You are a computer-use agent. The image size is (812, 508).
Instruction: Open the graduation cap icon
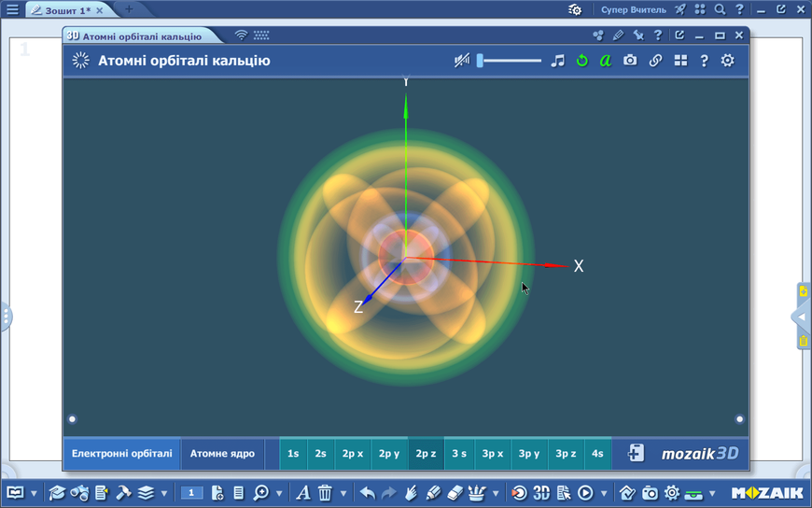(x=56, y=492)
